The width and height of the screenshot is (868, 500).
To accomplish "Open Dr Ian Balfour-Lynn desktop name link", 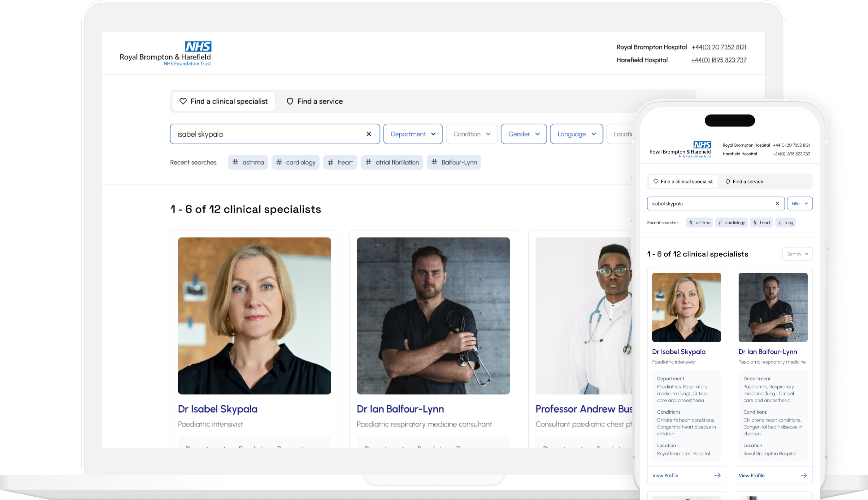I will (400, 409).
